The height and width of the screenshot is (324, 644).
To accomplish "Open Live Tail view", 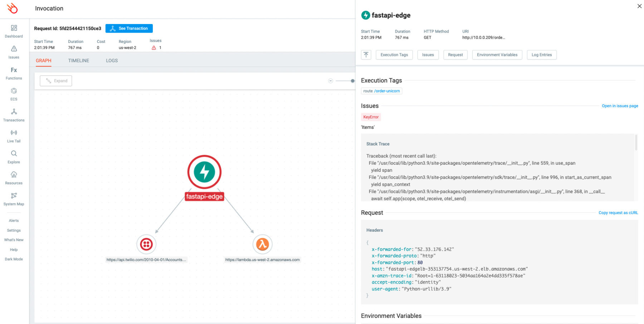I will pyautogui.click(x=14, y=136).
